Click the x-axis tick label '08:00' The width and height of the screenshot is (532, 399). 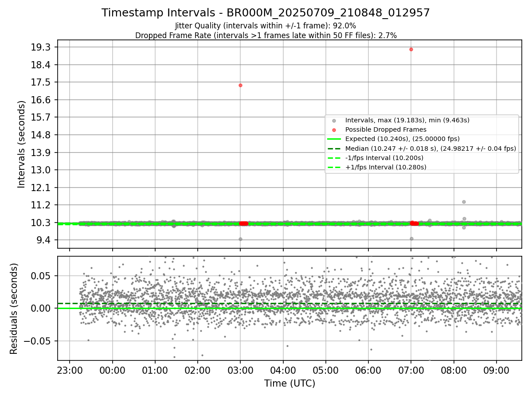point(454,371)
